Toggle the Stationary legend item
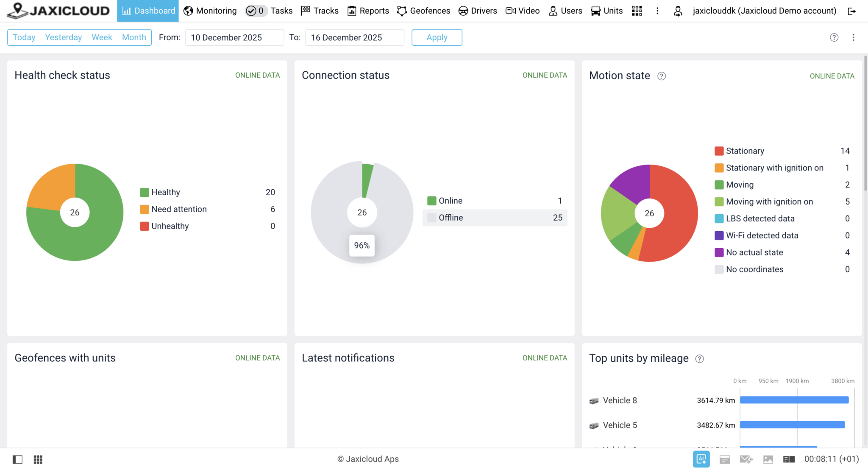Image resolution: width=868 pixels, height=470 pixels. [782, 151]
